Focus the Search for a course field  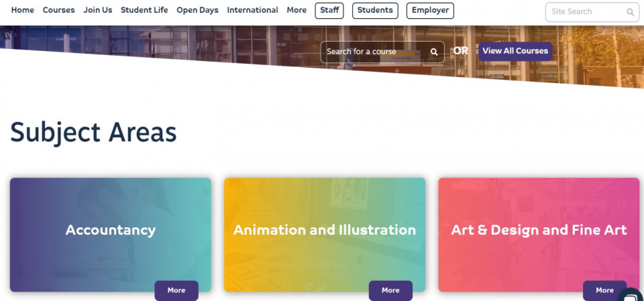382,52
